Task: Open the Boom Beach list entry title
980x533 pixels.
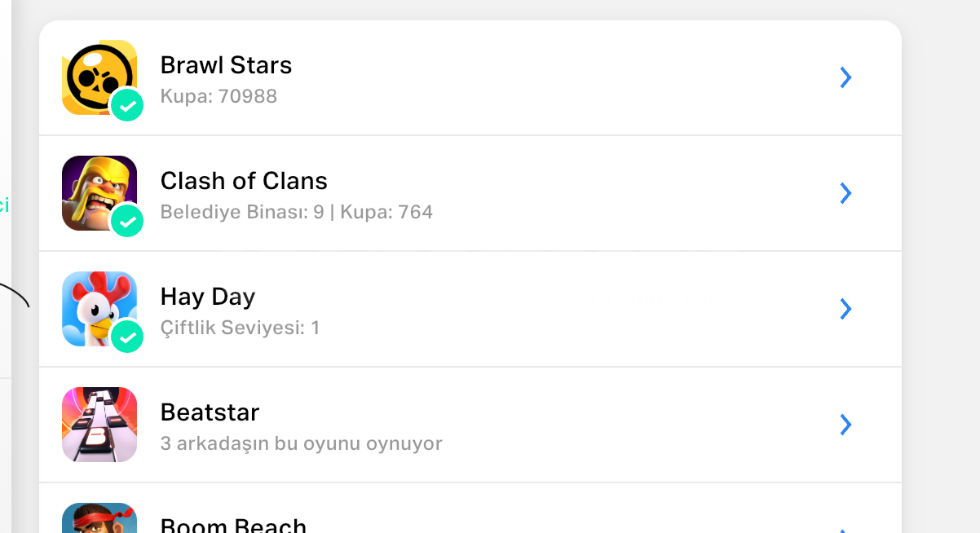Action: pyautogui.click(x=233, y=526)
